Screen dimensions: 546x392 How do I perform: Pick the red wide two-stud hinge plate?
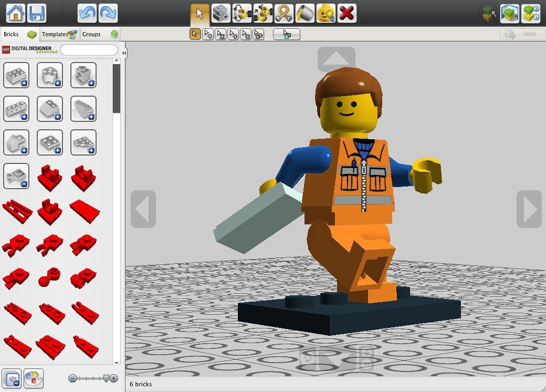coord(51,347)
